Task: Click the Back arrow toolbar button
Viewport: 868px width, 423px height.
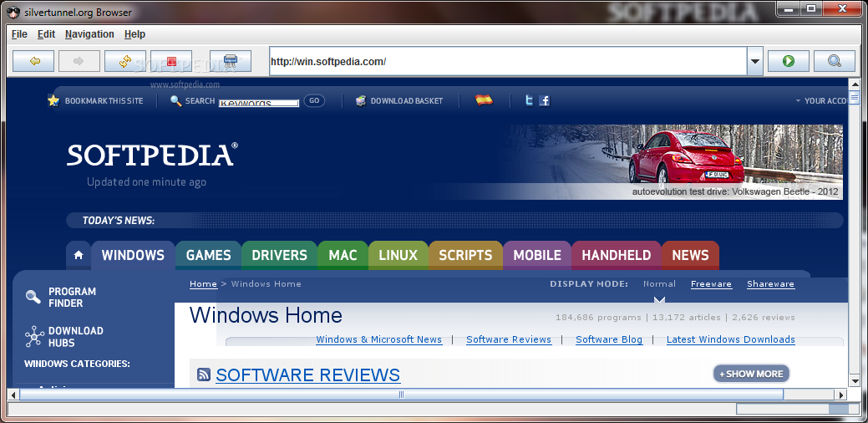Action: (33, 61)
